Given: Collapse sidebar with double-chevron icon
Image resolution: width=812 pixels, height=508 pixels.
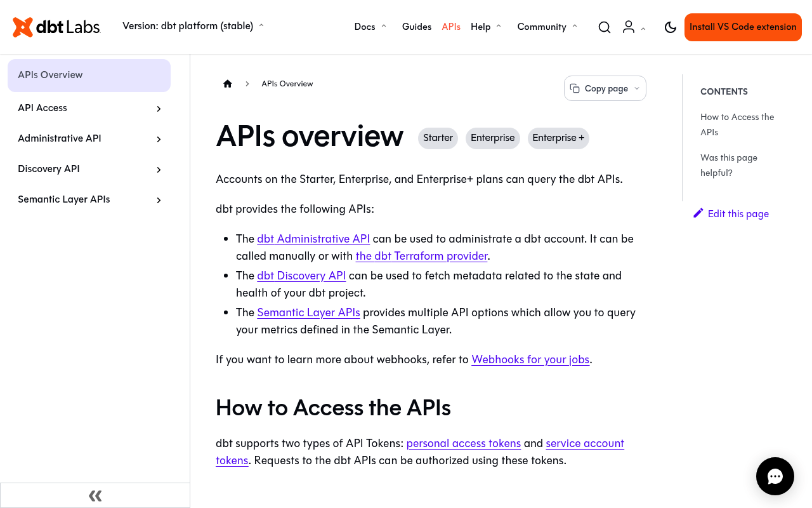Looking at the screenshot, I should pos(95,495).
